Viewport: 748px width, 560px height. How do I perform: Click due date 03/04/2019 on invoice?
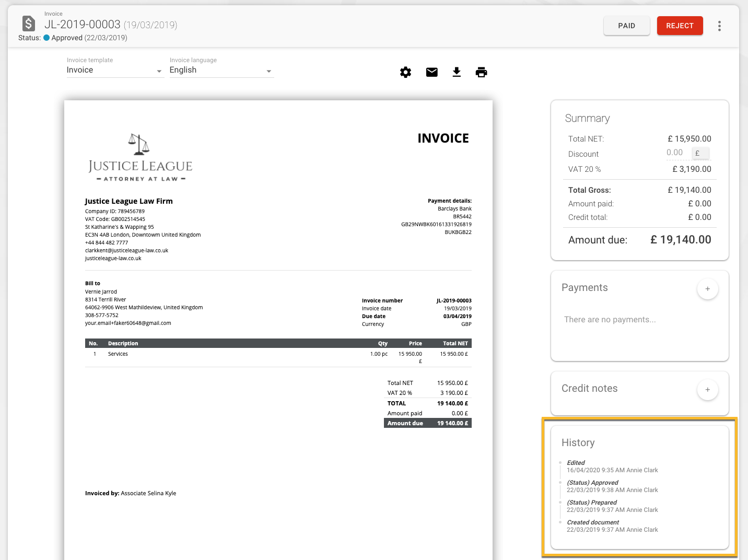point(457,316)
